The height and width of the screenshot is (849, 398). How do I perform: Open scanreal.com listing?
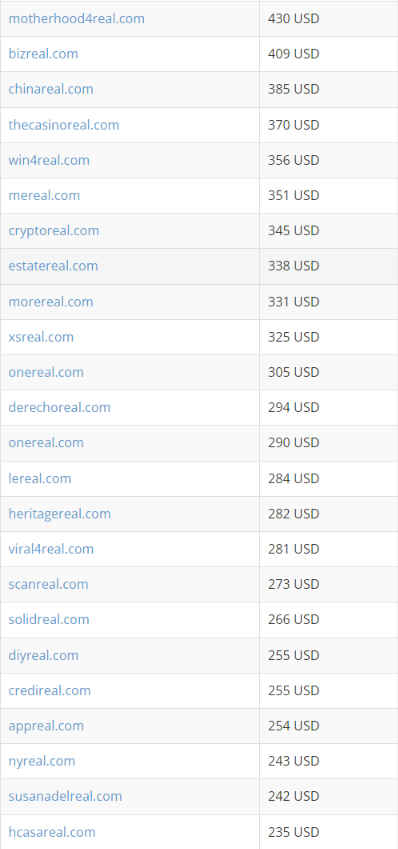tap(48, 584)
